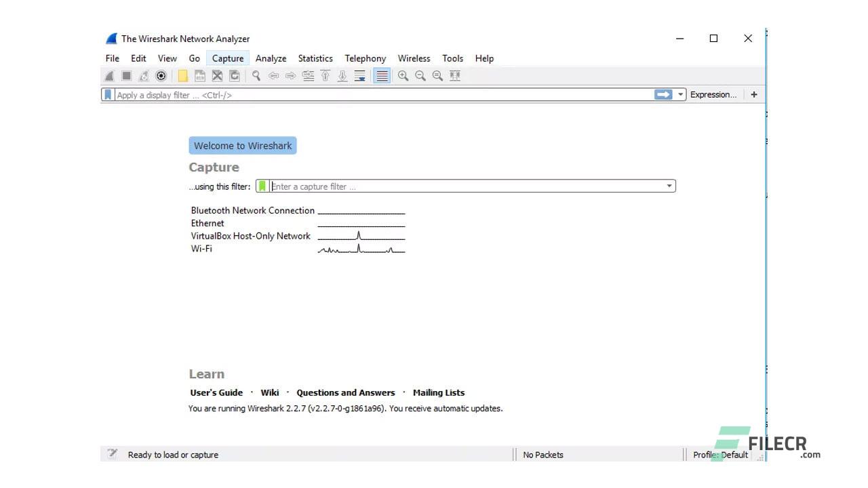
Task: Click in the Apply a display filter field
Action: [383, 95]
